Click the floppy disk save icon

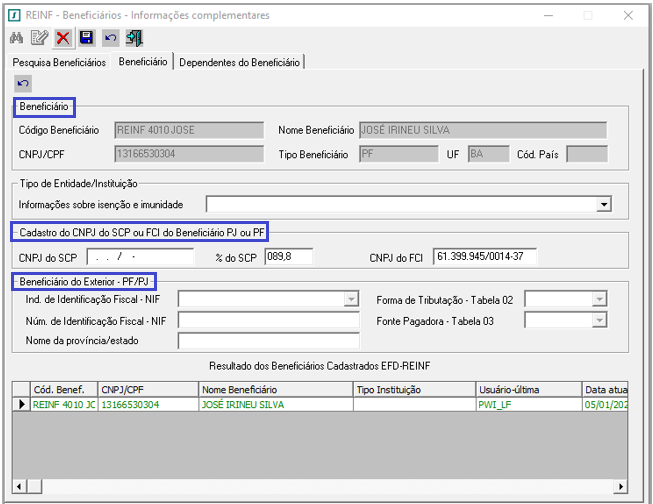click(x=87, y=38)
